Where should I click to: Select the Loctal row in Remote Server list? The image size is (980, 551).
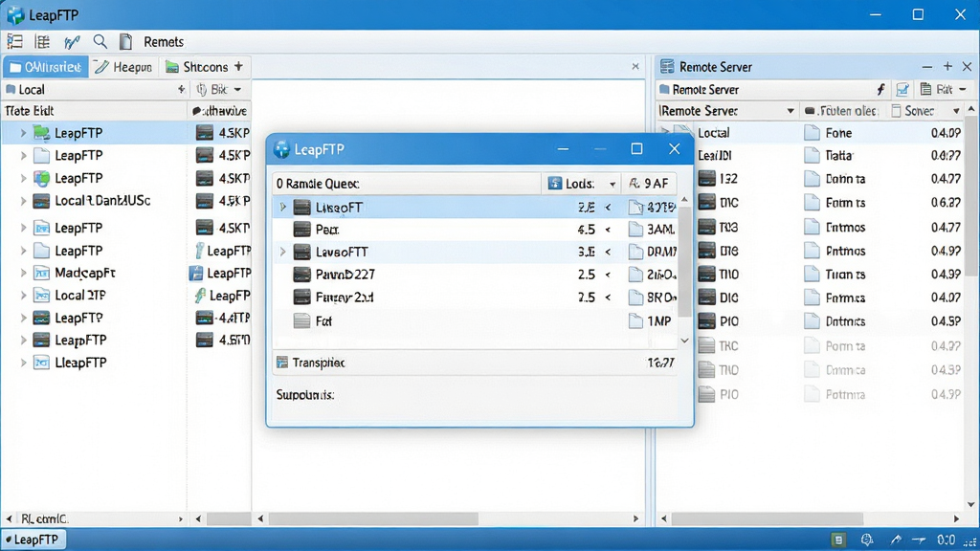click(x=812, y=132)
